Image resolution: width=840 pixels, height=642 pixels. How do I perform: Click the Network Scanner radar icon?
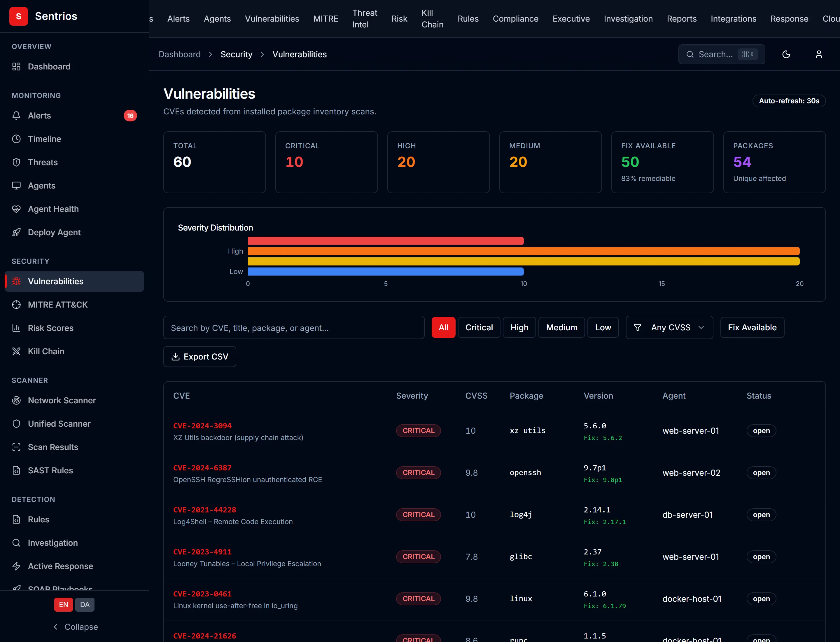click(x=16, y=400)
